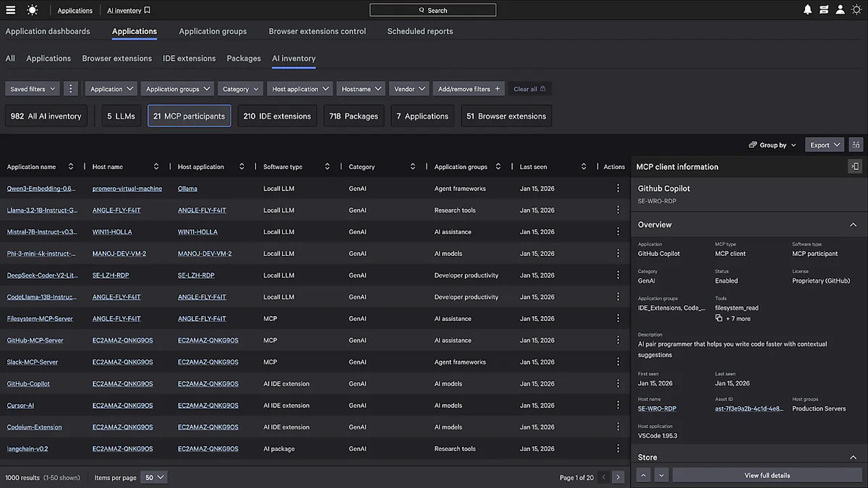Screen dimensions: 868x488
Task: Open the items per page dropdown
Action: pyautogui.click(x=153, y=477)
